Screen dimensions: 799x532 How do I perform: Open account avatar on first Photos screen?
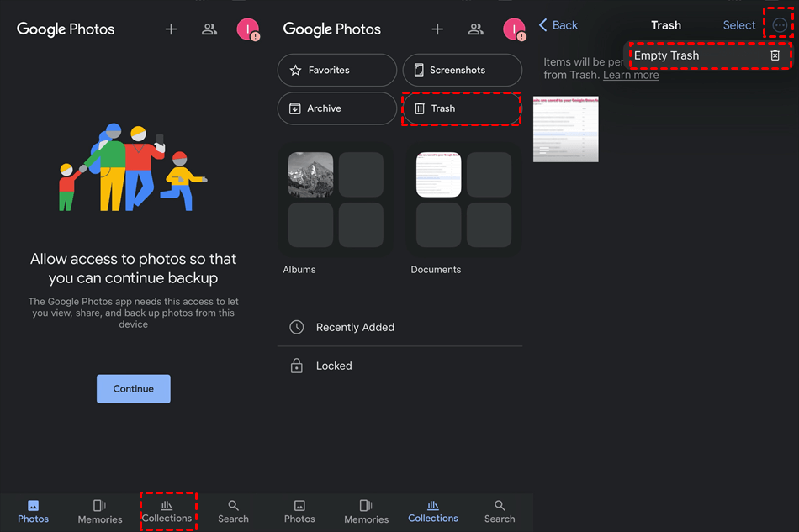pos(248,29)
